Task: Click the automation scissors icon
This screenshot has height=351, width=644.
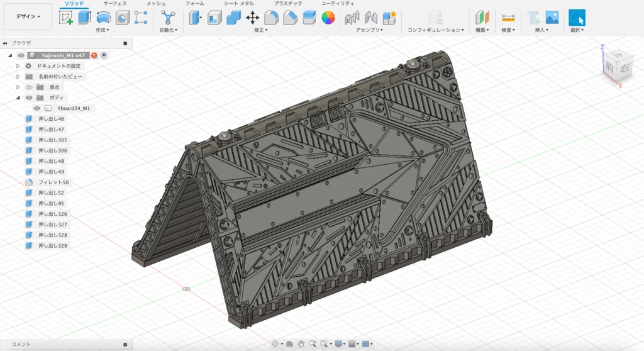Action: pos(168,18)
